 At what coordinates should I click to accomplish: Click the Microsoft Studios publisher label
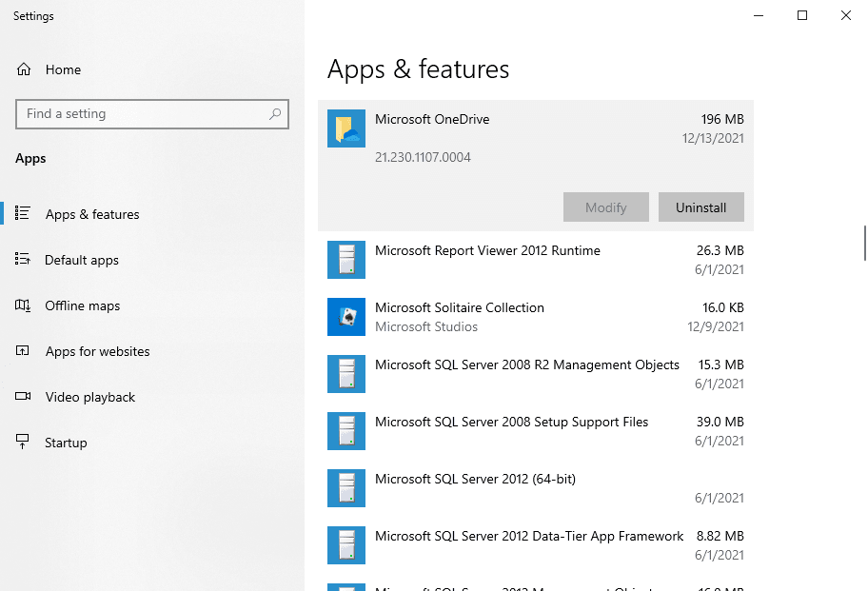click(x=426, y=326)
